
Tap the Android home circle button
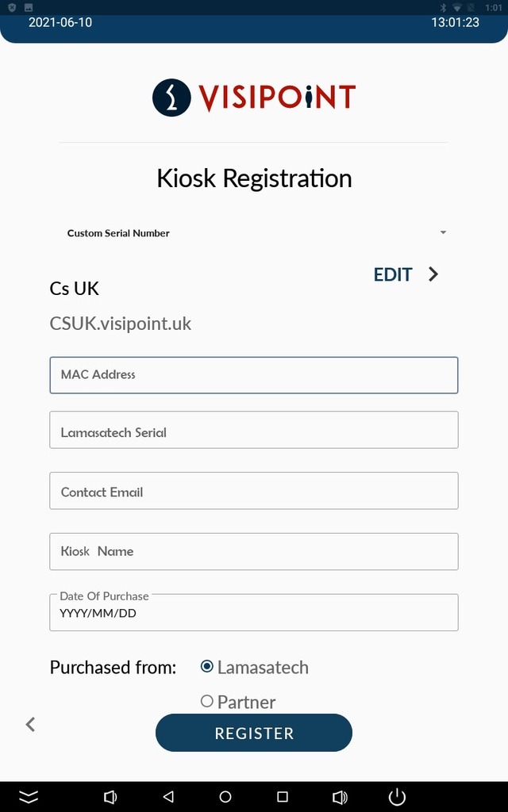pyautogui.click(x=225, y=796)
